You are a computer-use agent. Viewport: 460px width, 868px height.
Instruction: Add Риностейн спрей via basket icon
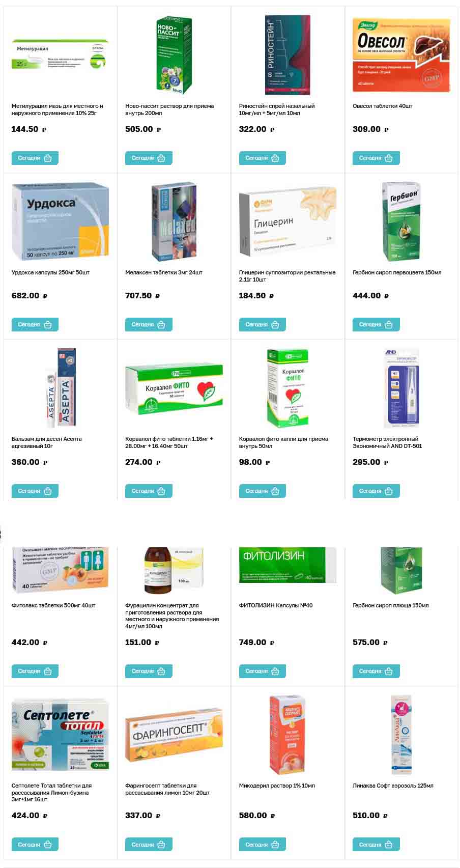(275, 158)
